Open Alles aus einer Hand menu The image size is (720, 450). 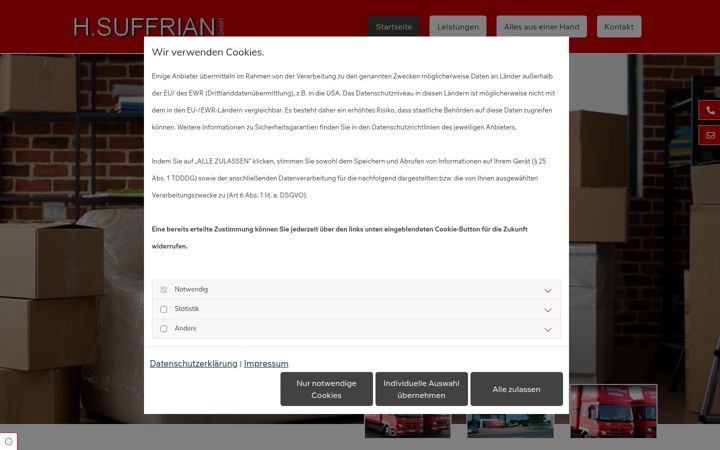click(541, 27)
